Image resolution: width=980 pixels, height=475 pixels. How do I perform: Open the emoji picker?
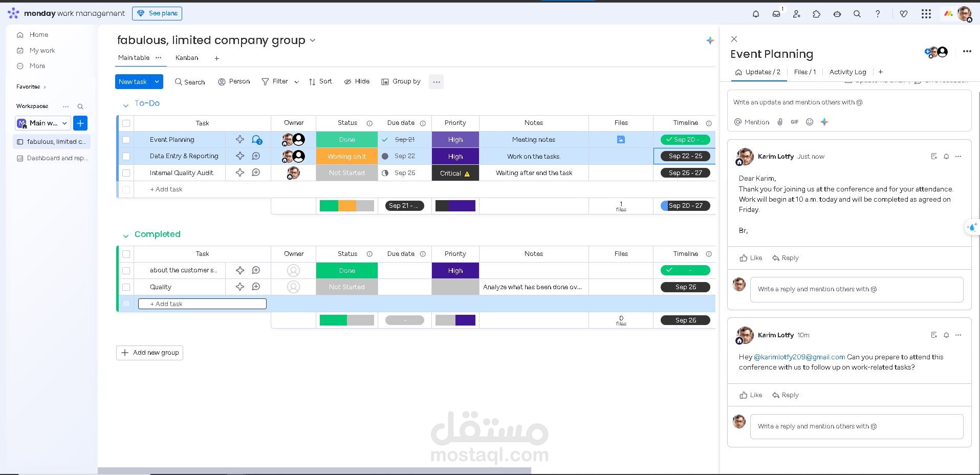click(x=810, y=122)
